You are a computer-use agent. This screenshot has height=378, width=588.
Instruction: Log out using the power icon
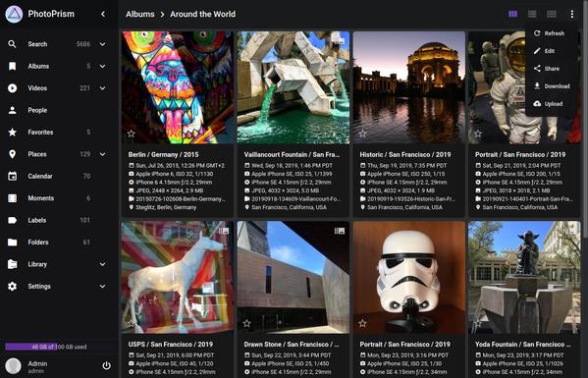(x=106, y=365)
